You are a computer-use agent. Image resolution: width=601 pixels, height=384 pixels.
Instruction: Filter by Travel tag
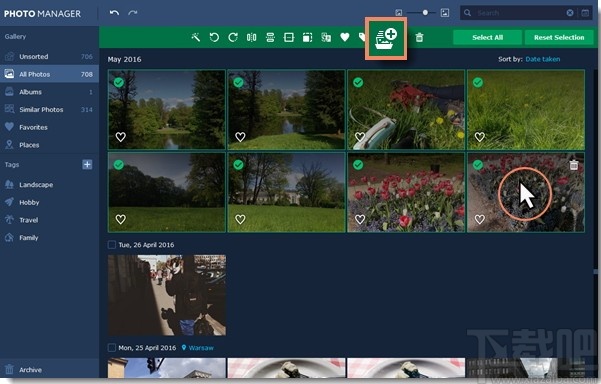tap(49, 220)
